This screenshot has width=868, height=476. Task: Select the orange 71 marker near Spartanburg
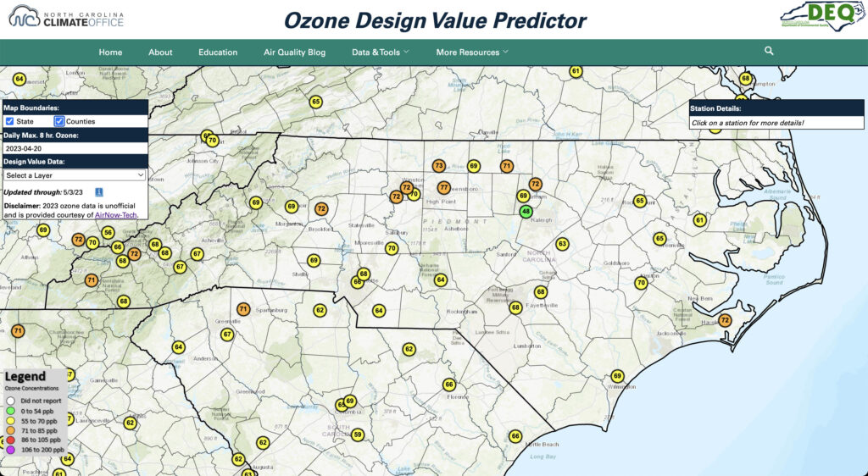tap(243, 309)
